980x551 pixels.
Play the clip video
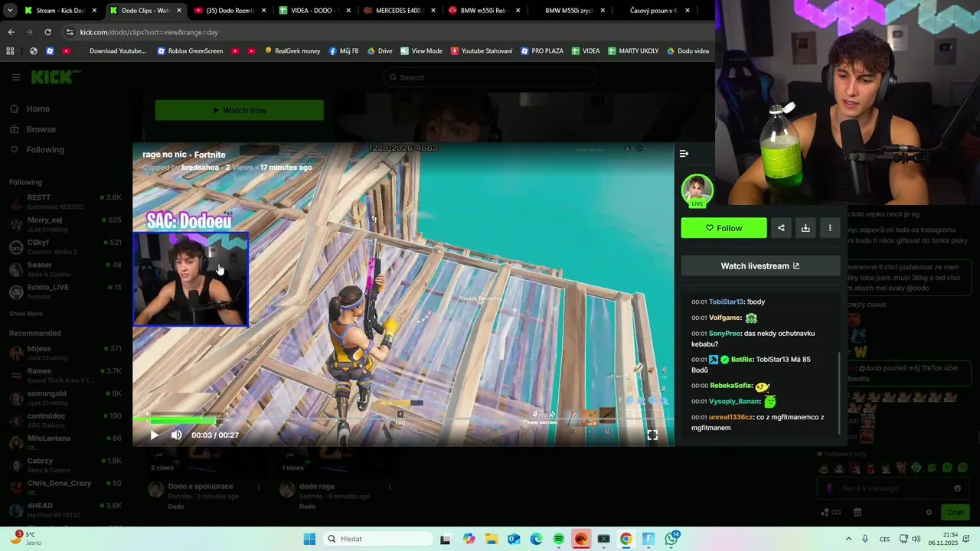tap(154, 435)
